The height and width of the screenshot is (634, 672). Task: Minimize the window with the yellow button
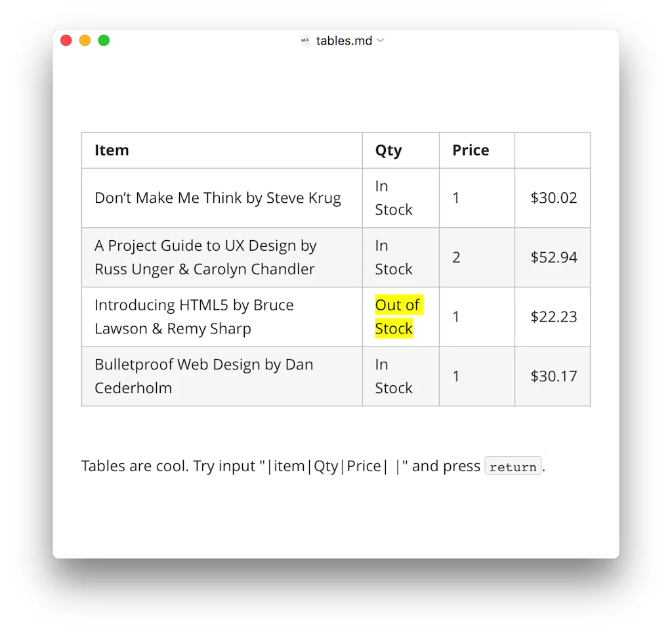pos(85,41)
